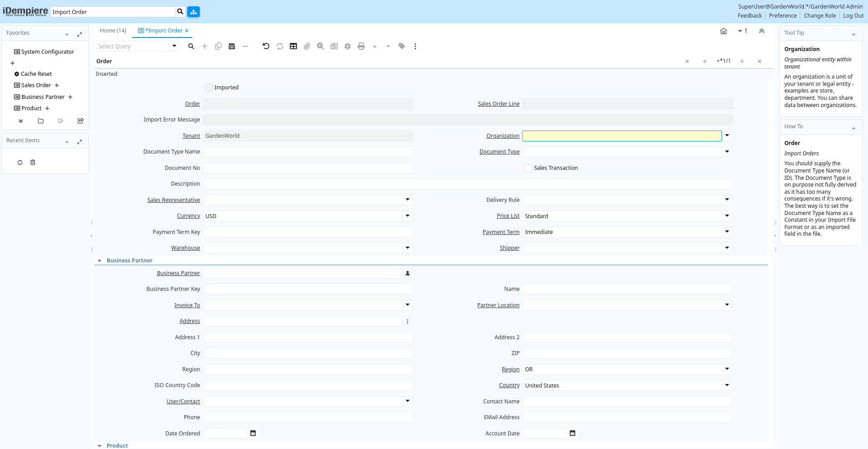
Task: Enable the Sales Transaction checkbox
Action: click(x=528, y=168)
